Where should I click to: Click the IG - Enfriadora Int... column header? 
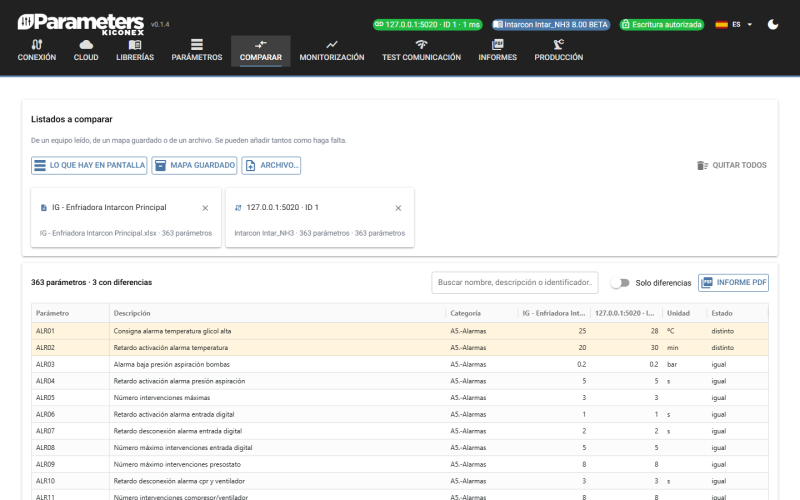[x=554, y=313]
